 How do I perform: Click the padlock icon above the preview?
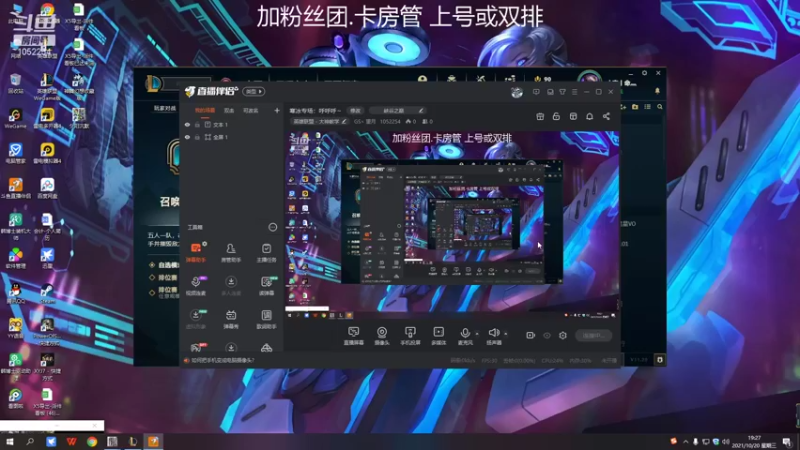(556, 116)
